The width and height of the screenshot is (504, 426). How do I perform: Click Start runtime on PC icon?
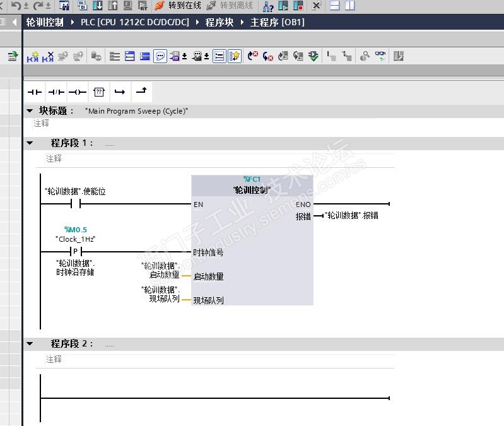coord(143,6)
